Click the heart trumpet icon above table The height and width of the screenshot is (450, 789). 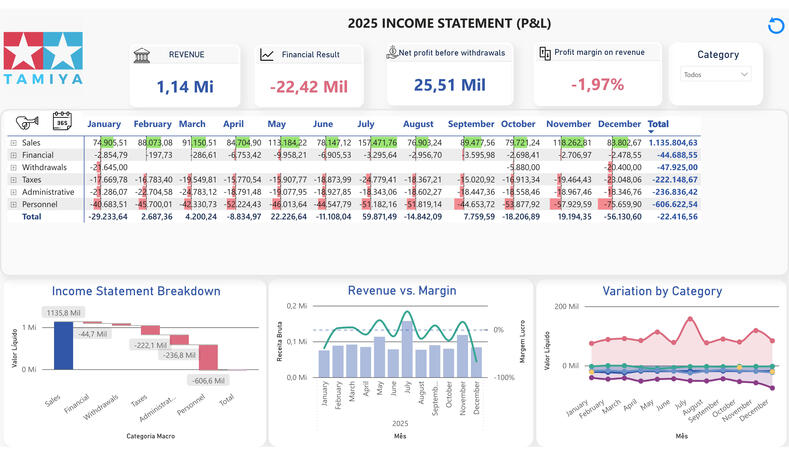click(x=27, y=124)
